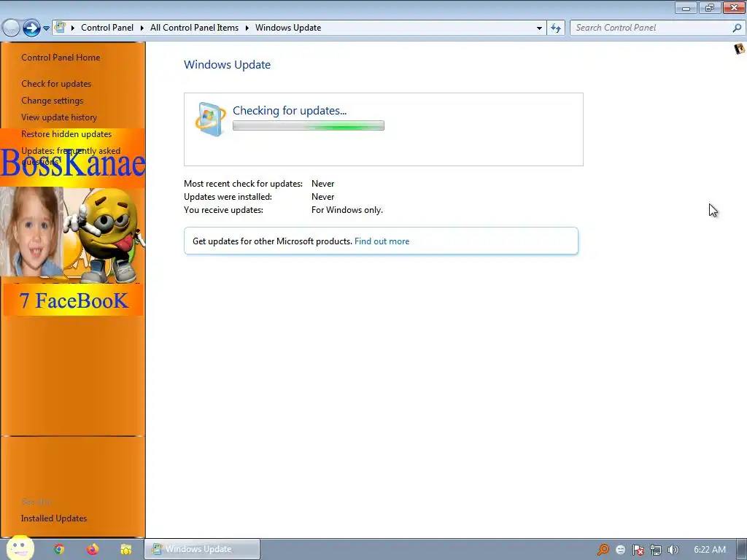The image size is (747, 560).
Task: Open Action Center flag tray icon
Action: coord(638,550)
